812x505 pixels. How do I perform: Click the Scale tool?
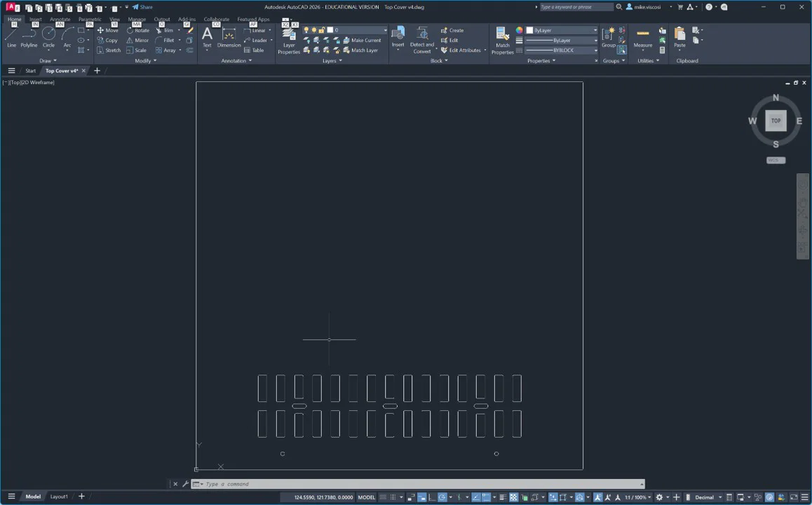136,50
